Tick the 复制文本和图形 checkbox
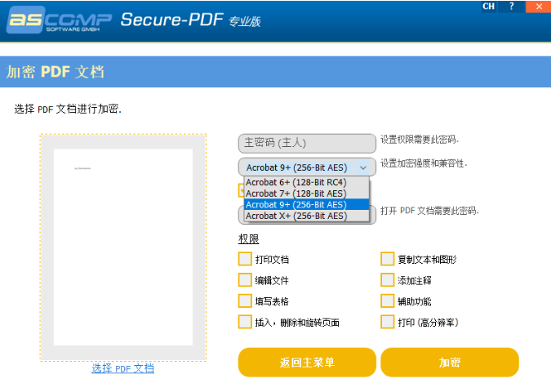The width and height of the screenshot is (551, 392). (x=388, y=259)
